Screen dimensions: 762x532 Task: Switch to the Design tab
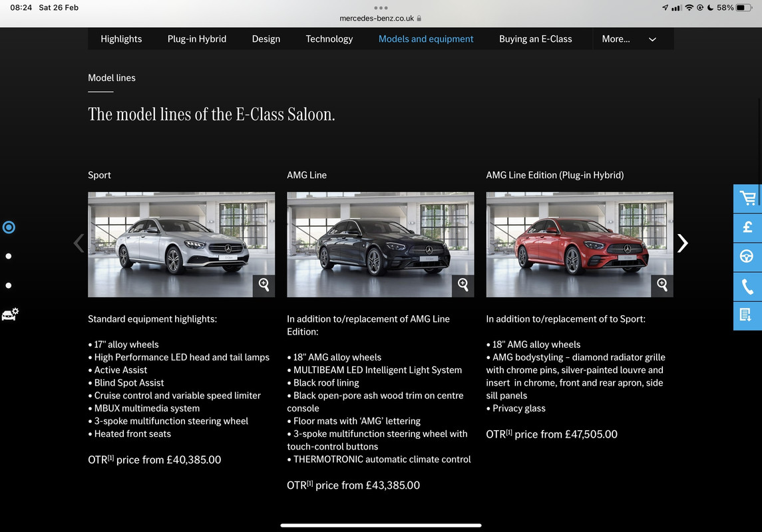click(x=266, y=39)
